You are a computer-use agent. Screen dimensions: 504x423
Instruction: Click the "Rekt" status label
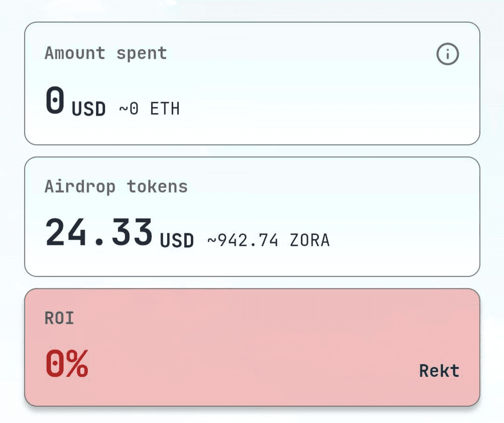439,371
